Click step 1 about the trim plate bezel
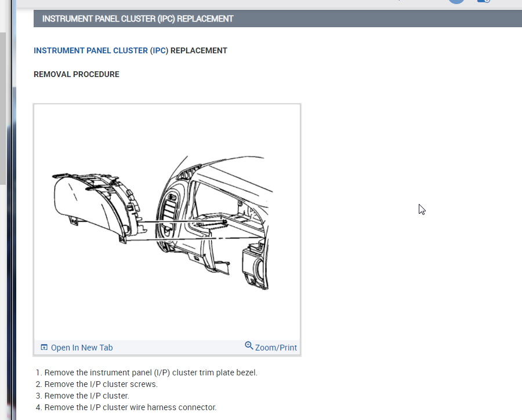Image resolution: width=522 pixels, height=420 pixels. pyautogui.click(x=147, y=372)
